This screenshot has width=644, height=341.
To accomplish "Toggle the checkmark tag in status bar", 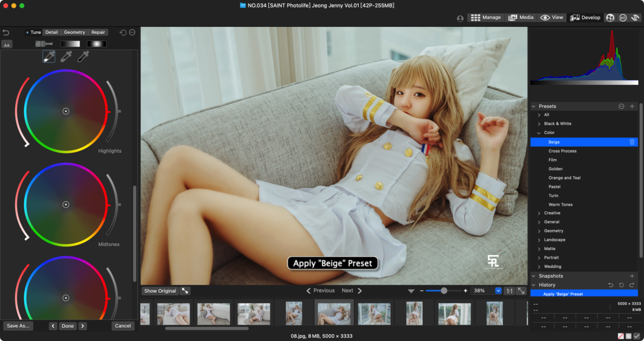I will click(x=636, y=336).
